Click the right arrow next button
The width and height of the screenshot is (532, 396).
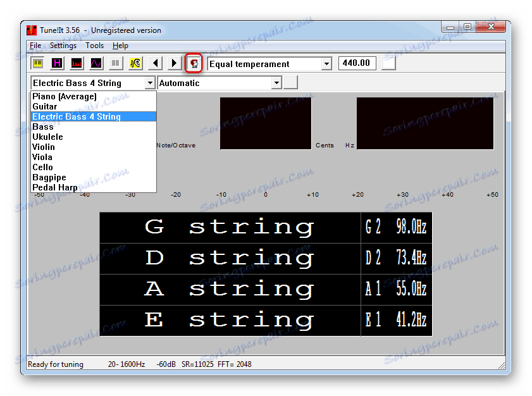click(175, 63)
